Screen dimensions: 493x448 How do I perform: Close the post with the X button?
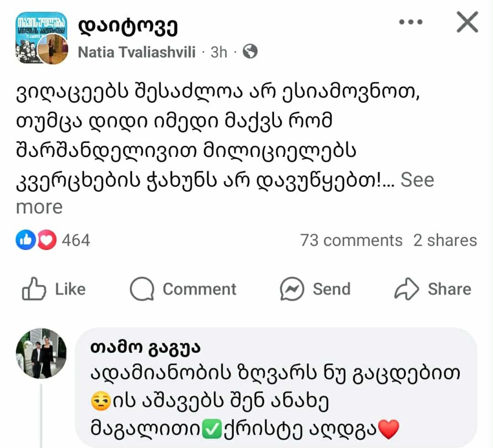point(467,23)
